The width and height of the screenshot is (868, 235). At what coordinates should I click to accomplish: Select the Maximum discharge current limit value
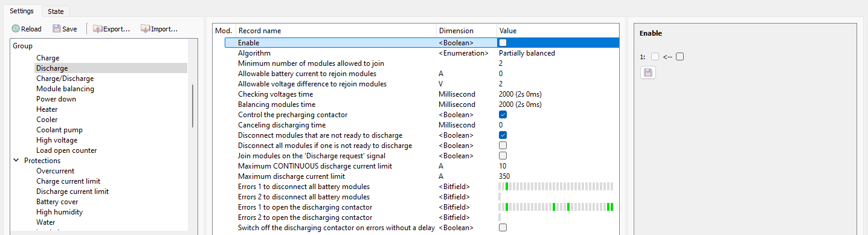[x=504, y=176]
